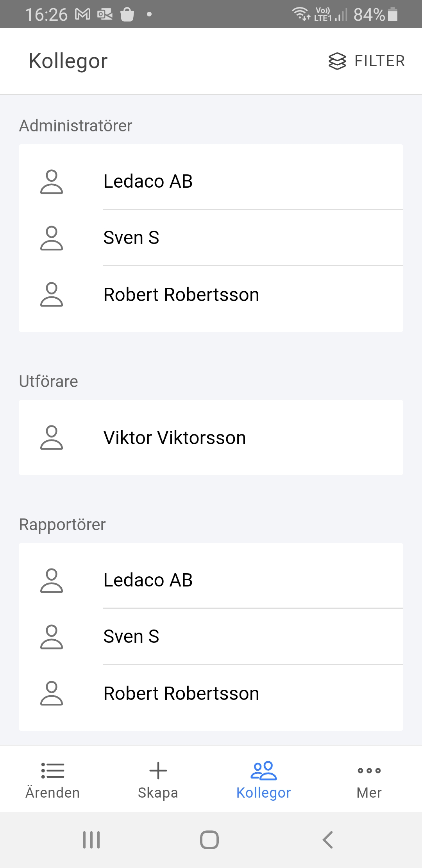Open Sven S in Administratörer list
Screen dimensions: 422x868
pos(131,238)
